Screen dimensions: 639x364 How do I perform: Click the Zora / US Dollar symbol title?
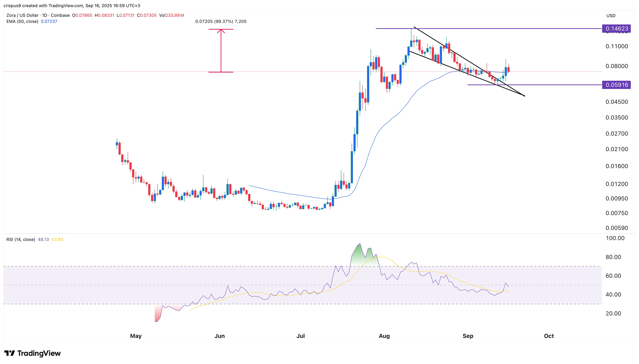(x=22, y=15)
